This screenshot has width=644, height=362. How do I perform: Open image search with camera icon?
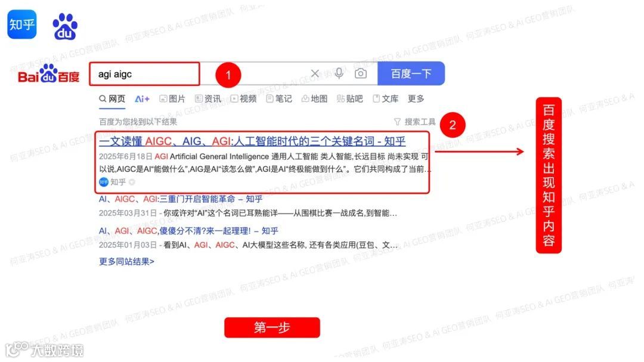[361, 73]
